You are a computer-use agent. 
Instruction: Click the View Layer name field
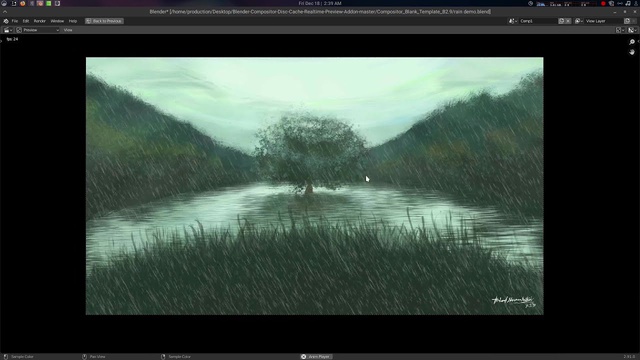point(604,21)
